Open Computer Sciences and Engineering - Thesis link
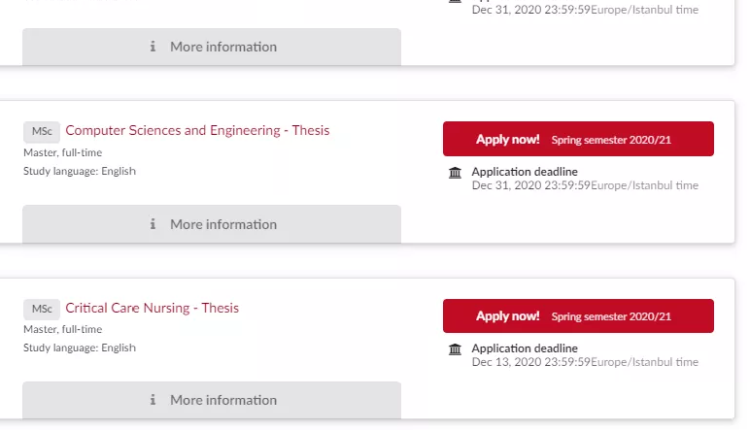The image size is (750, 430). (x=197, y=131)
